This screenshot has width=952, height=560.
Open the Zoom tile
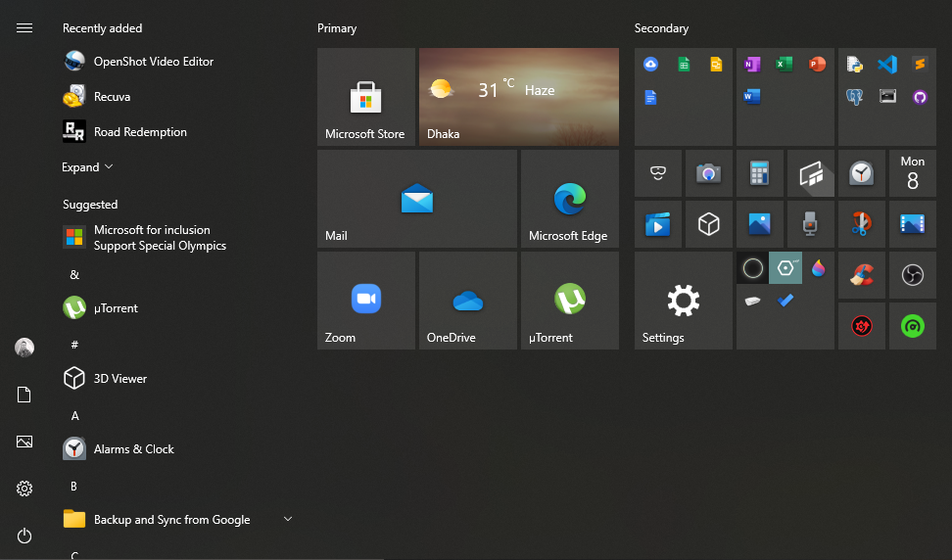(x=365, y=301)
